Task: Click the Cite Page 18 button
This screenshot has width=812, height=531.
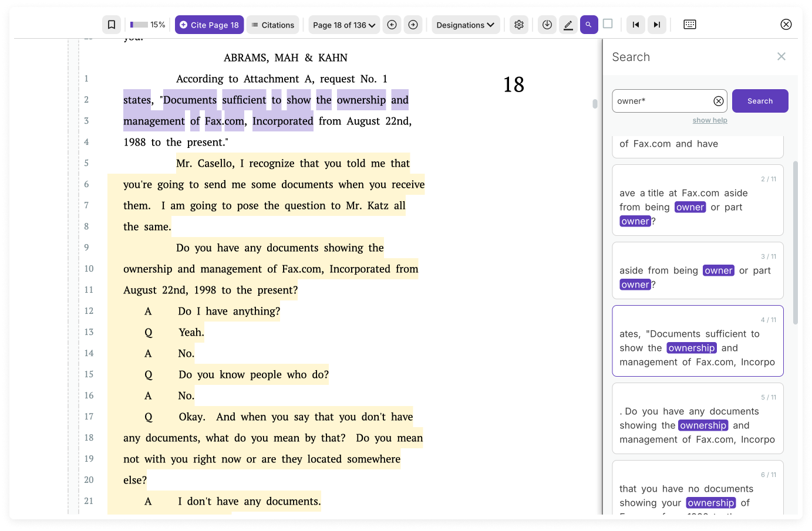Action: pyautogui.click(x=209, y=24)
